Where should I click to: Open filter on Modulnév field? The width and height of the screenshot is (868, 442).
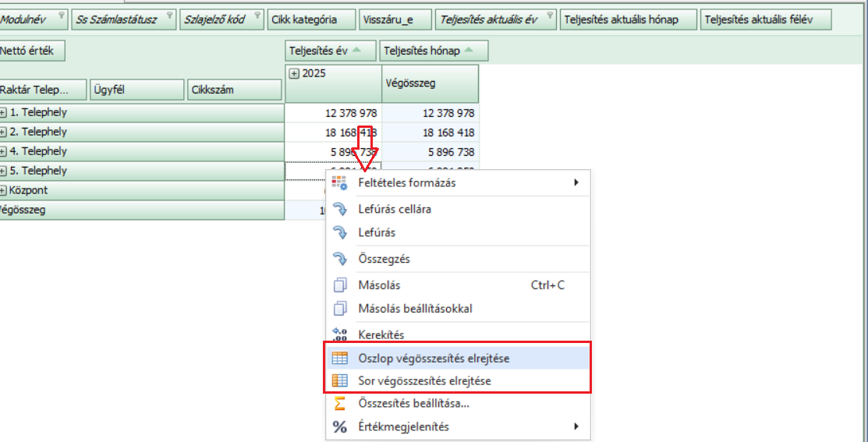coord(62,16)
